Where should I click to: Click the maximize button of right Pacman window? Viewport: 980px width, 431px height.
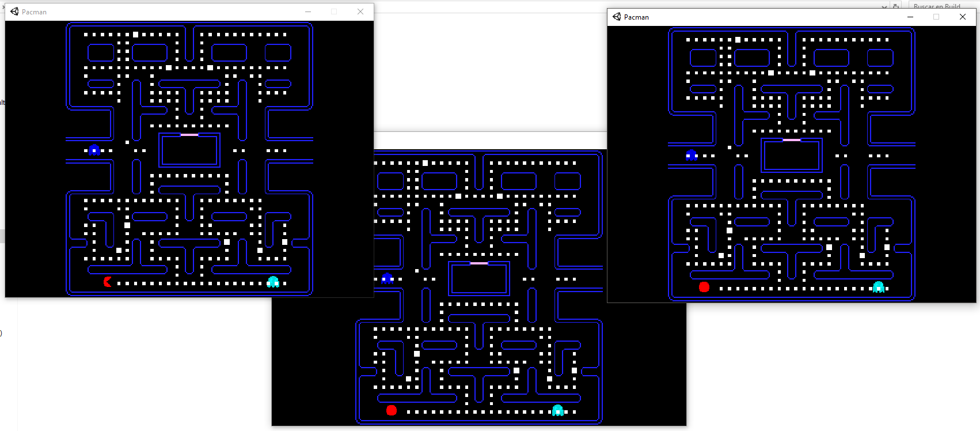coord(936,17)
